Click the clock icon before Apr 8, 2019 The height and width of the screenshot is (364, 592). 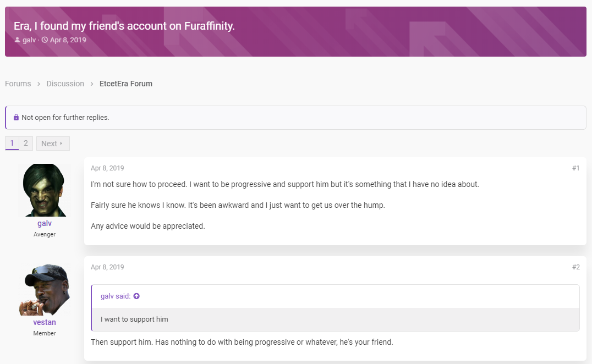45,40
